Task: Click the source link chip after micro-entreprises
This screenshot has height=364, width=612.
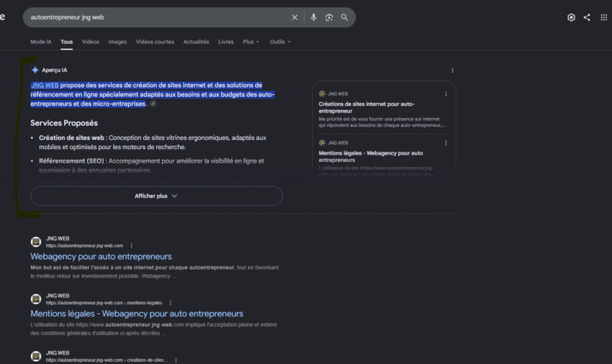Action: [x=153, y=104]
